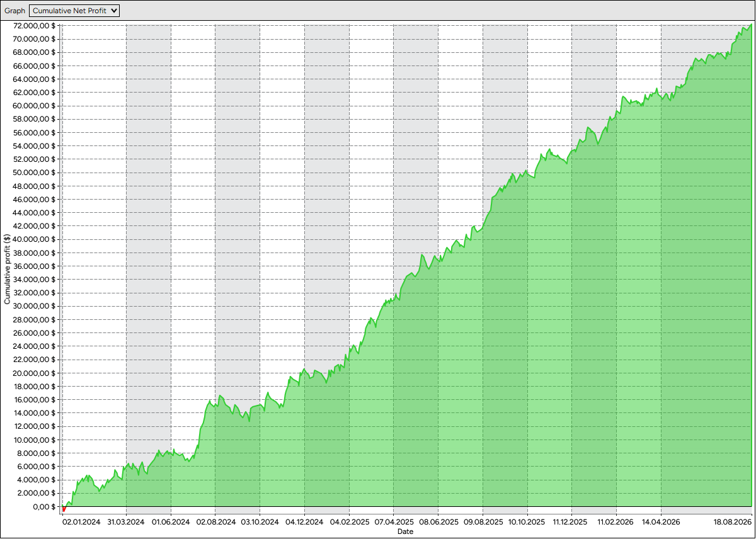Click the 11.12.2025 date label
The image size is (756, 539).
coord(571,522)
